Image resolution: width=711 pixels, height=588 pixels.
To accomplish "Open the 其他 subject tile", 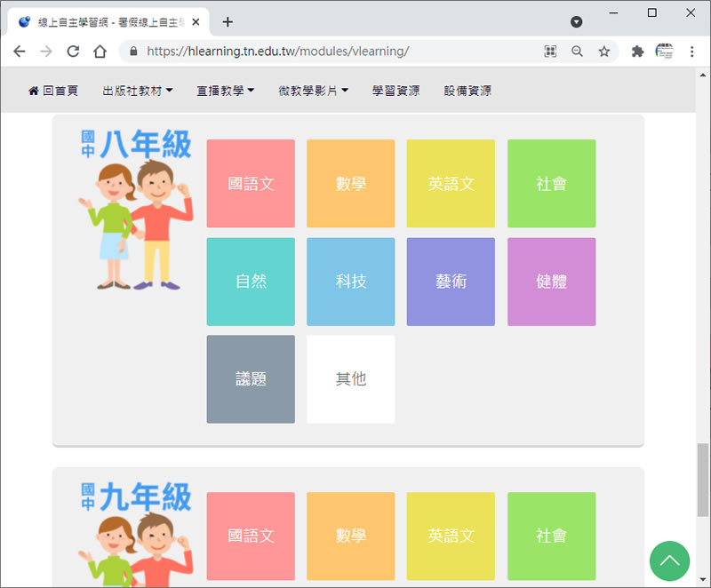I will click(350, 379).
